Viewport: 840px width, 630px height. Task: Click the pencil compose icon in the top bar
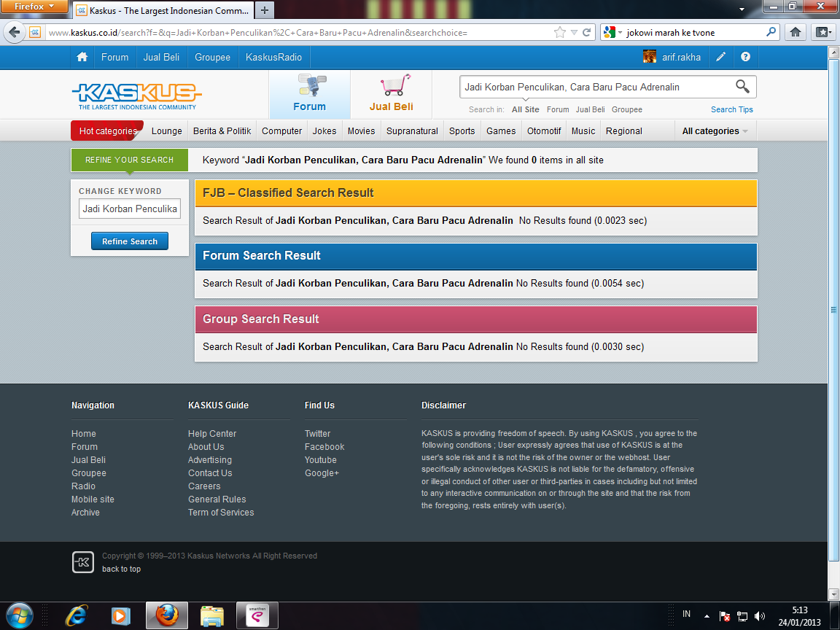point(721,57)
